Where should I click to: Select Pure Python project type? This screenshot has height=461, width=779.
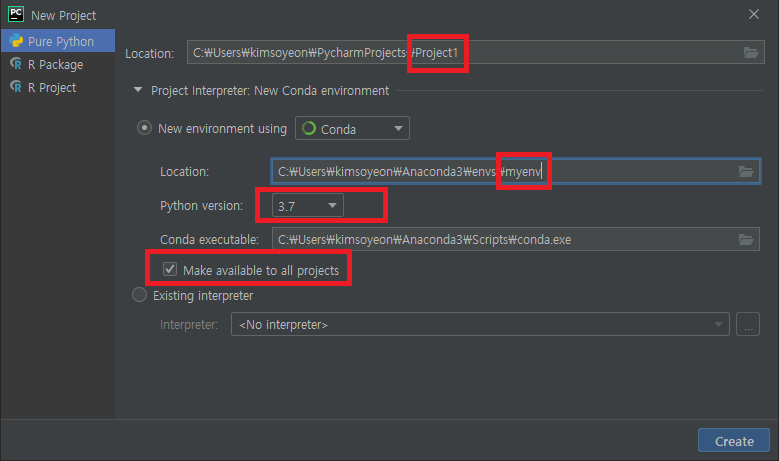(58, 41)
